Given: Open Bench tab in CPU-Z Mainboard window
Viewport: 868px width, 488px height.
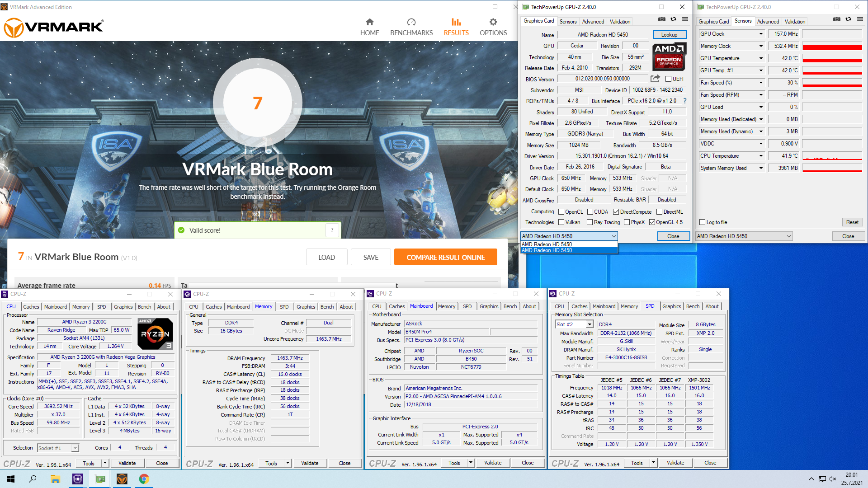Looking at the screenshot, I should tap(510, 306).
